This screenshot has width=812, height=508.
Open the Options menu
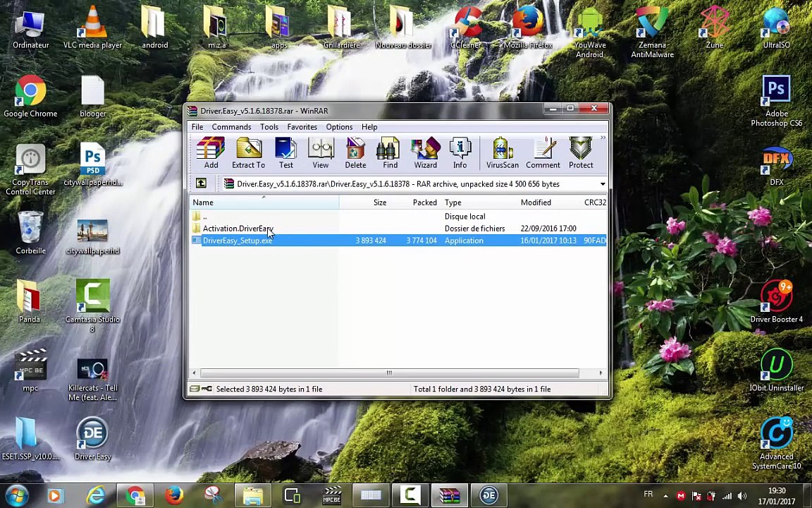click(x=339, y=127)
